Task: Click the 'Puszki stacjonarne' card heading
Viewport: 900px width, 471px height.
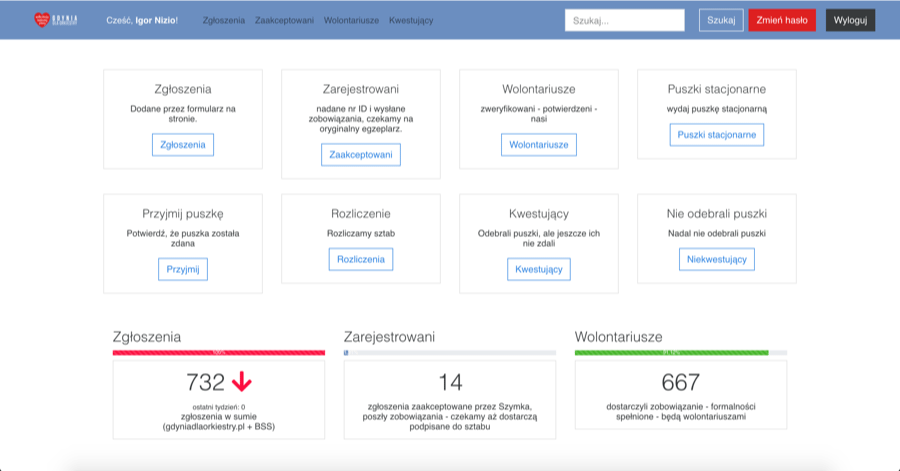Action: (716, 89)
